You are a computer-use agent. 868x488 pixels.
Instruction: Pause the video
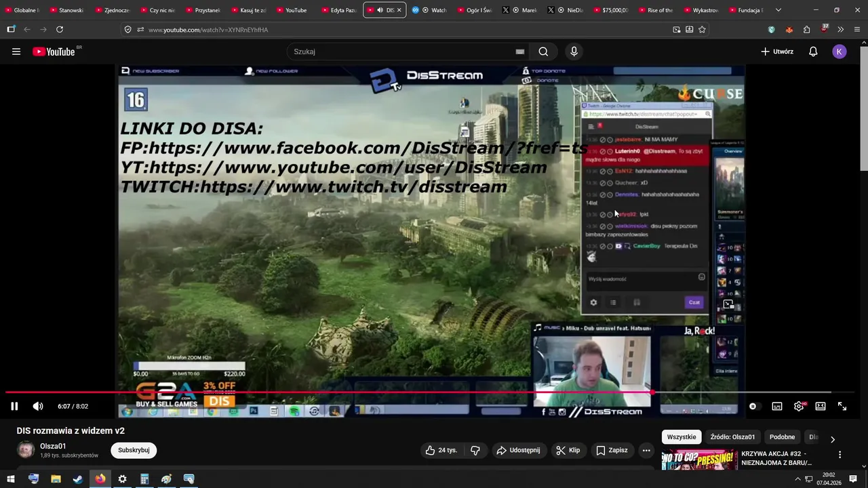pyautogui.click(x=14, y=406)
